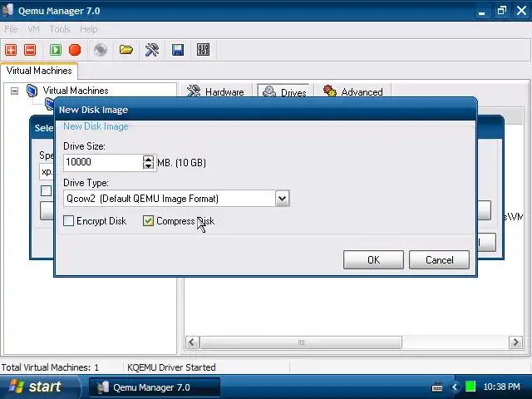532x399 pixels.
Task: Click the Drive Size input field
Action: point(103,162)
